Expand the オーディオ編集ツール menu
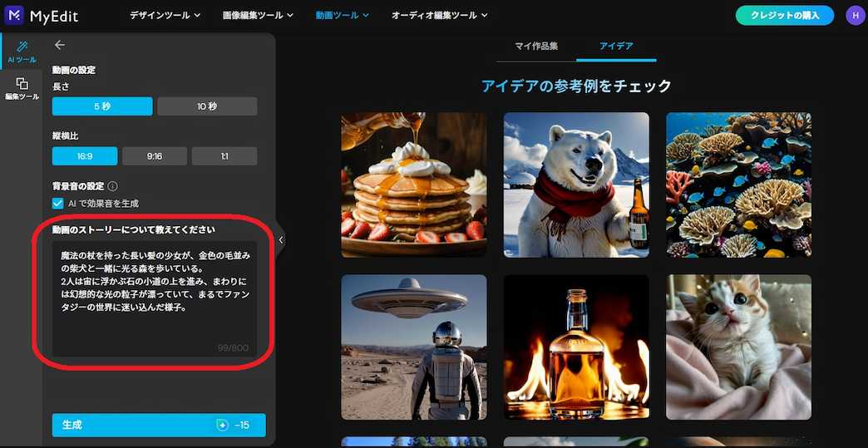The image size is (868, 448). [x=439, y=16]
